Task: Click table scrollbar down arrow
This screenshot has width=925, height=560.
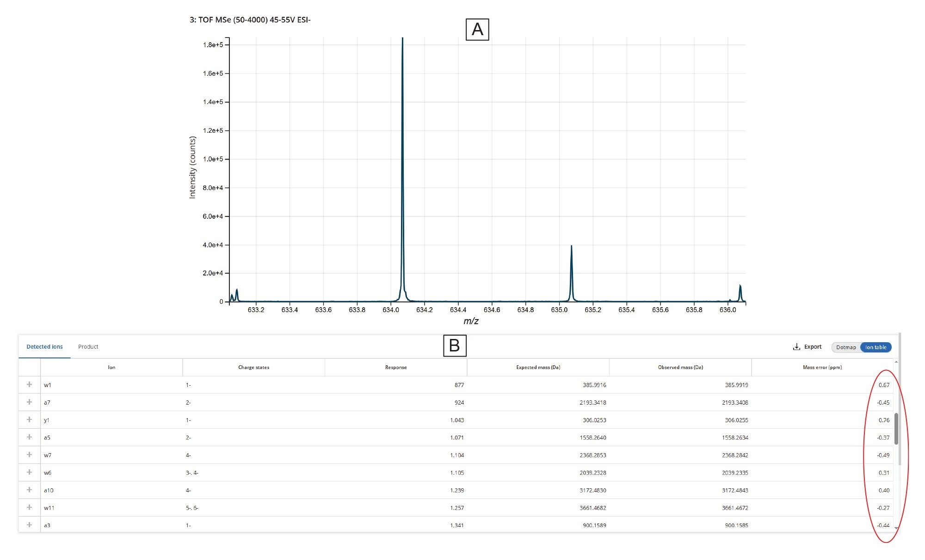Action: pyautogui.click(x=896, y=528)
